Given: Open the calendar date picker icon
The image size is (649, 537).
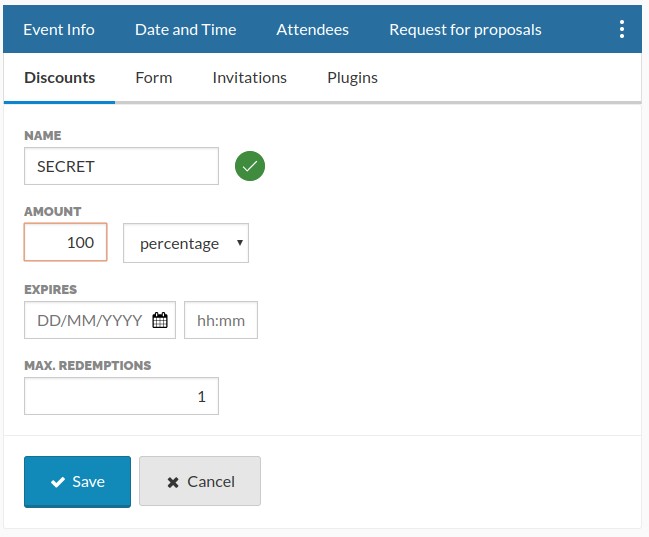Looking at the screenshot, I should 160,320.
